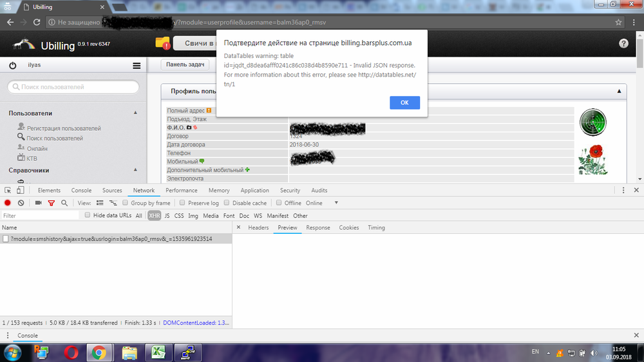Click the folder alert icon in header
Screen dimensions: 644x362
(x=162, y=43)
